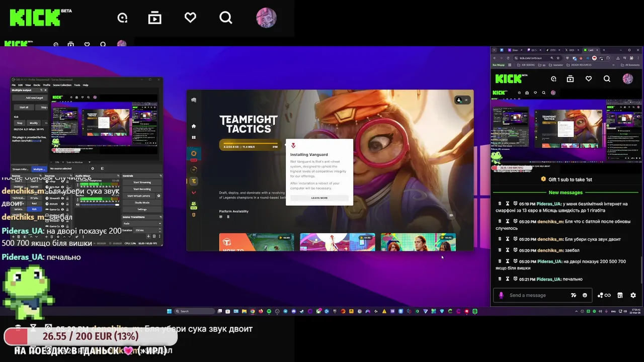Screen dimensions: 644x362
Task: Click the gear next to Start Virtual Camera
Action: (159, 196)
